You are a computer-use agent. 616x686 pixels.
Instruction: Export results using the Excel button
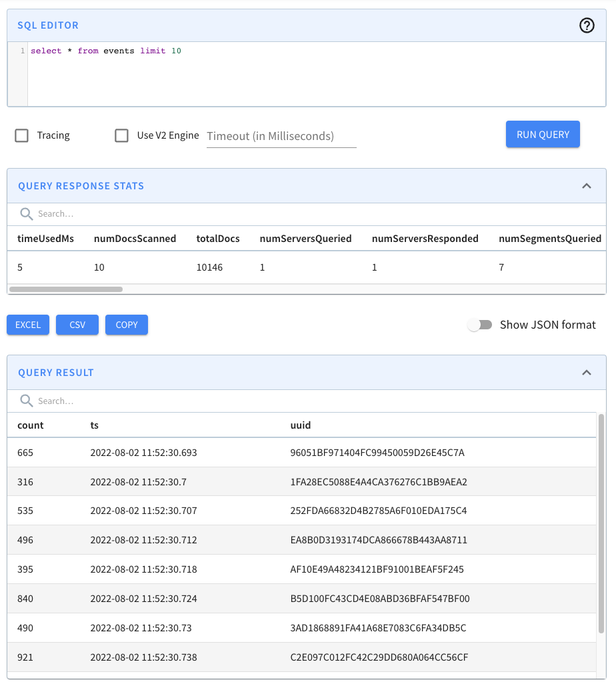(27, 325)
